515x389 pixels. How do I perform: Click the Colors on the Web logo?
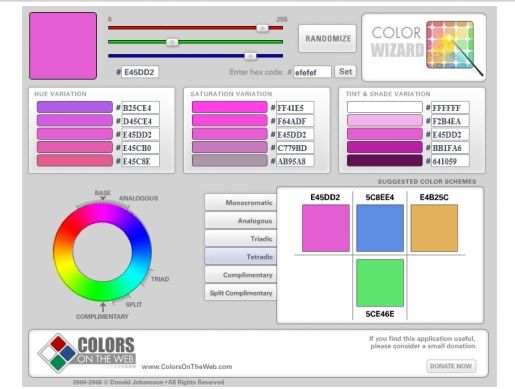click(87, 353)
